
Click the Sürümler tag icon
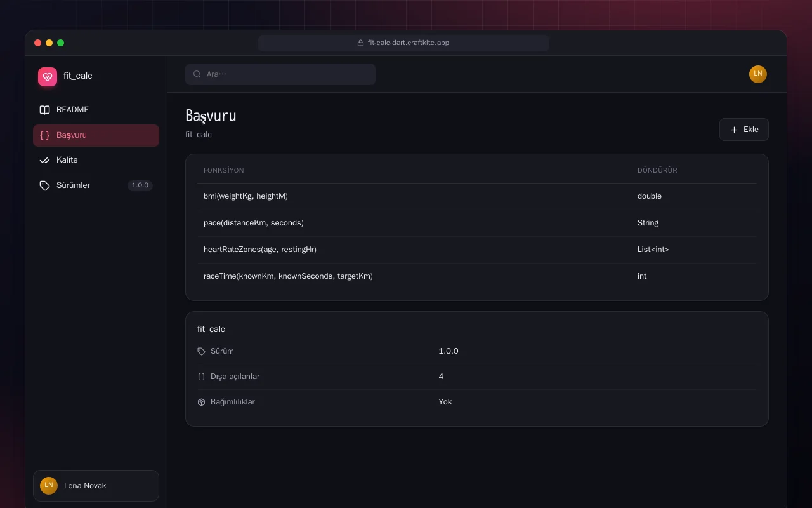(x=44, y=185)
